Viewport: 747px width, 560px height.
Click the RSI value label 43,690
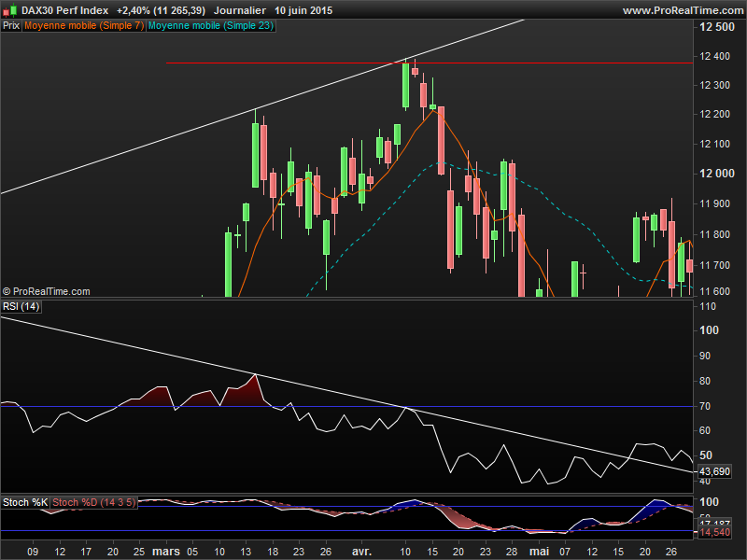[x=714, y=471]
